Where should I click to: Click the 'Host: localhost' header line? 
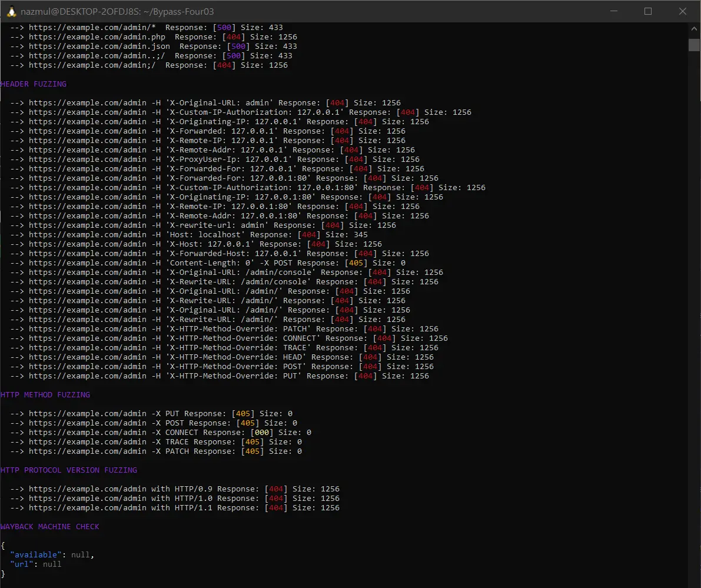(x=189, y=235)
